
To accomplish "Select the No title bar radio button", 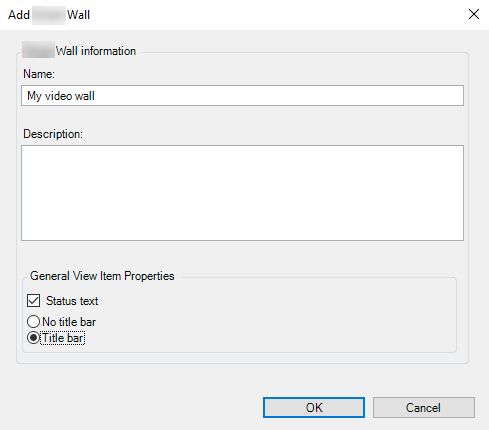I will coord(33,322).
